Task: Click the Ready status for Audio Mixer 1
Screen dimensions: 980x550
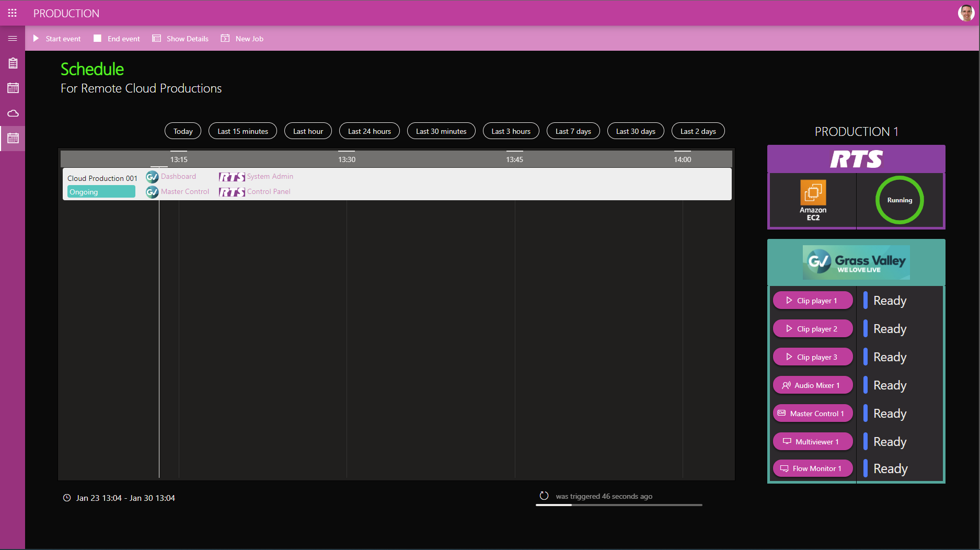Action: 890,385
